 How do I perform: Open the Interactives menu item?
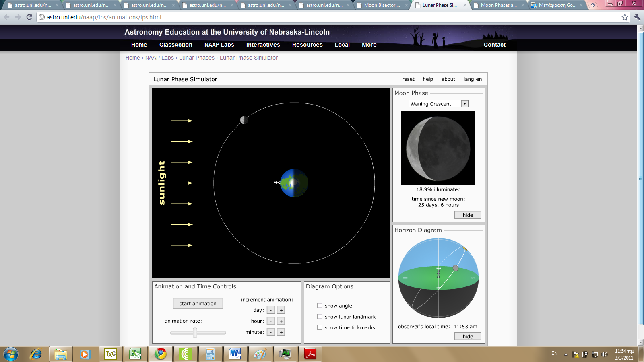[x=263, y=45]
